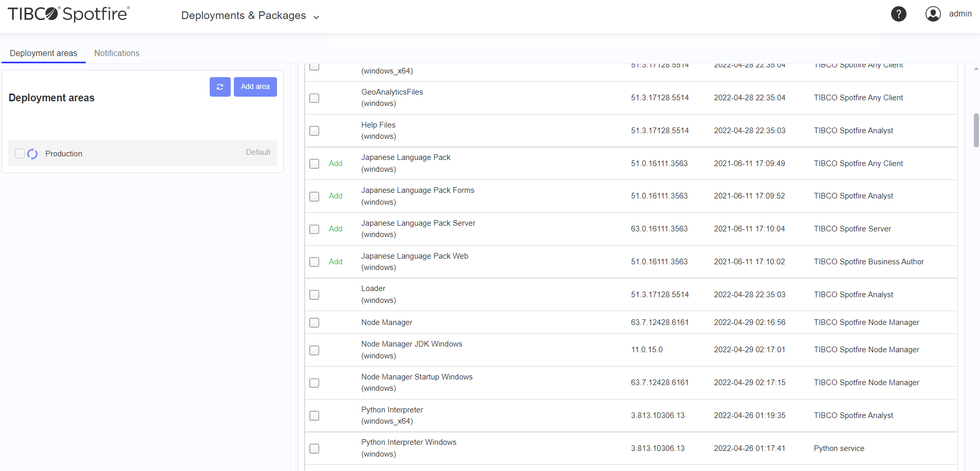Viewport: 980px width, 471px height.
Task: Click the Add area button
Action: (255, 87)
